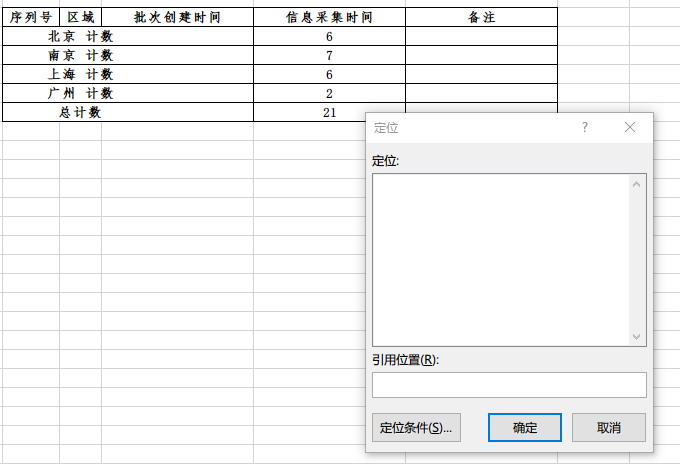Select the 南京 计数 row label
Image resolution: width=680 pixels, height=464 pixels.
[x=81, y=56]
